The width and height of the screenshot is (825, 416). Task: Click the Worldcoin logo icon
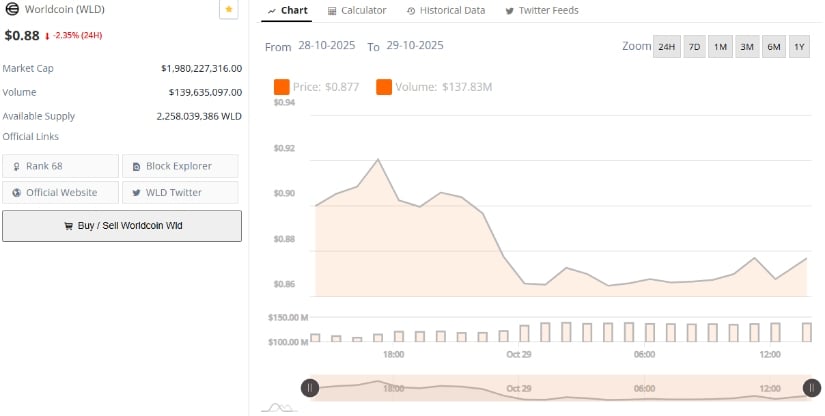tap(12, 10)
